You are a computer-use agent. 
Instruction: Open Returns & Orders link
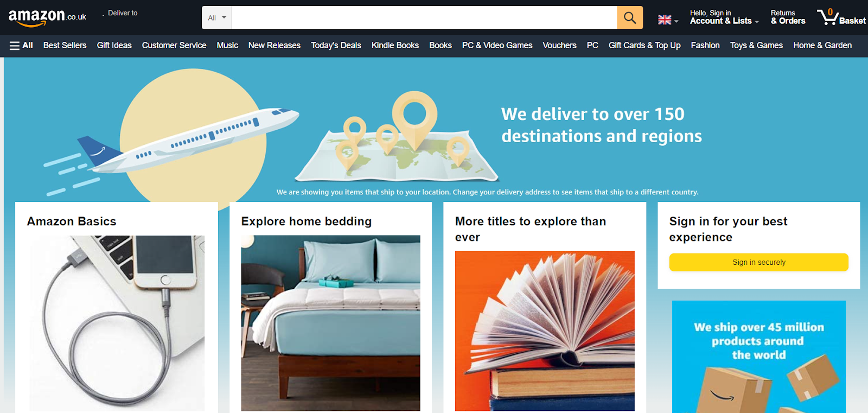[788, 17]
